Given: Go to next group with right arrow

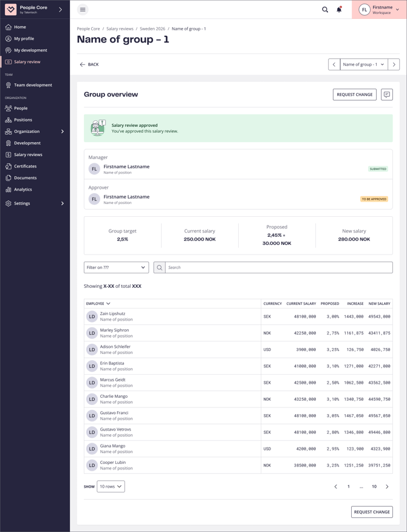Looking at the screenshot, I should click(394, 64).
